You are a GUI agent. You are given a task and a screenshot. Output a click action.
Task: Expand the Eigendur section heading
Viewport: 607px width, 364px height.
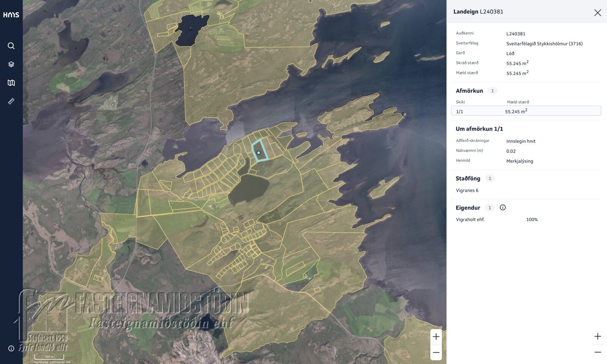tap(468, 208)
